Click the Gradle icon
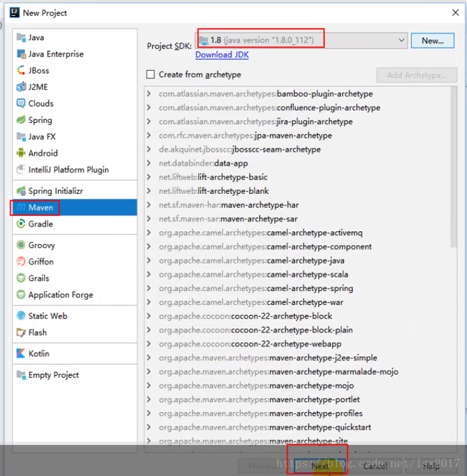This screenshot has height=476, width=467. coord(21,224)
